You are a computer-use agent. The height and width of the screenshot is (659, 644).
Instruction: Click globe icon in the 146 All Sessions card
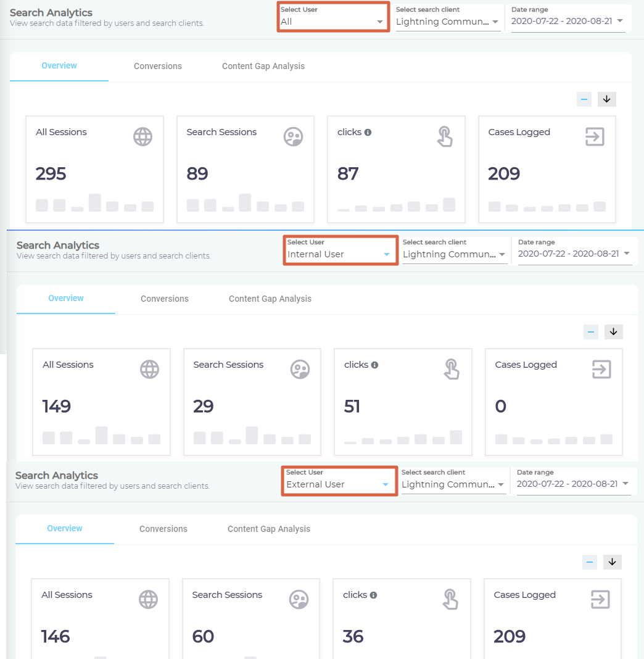148,600
